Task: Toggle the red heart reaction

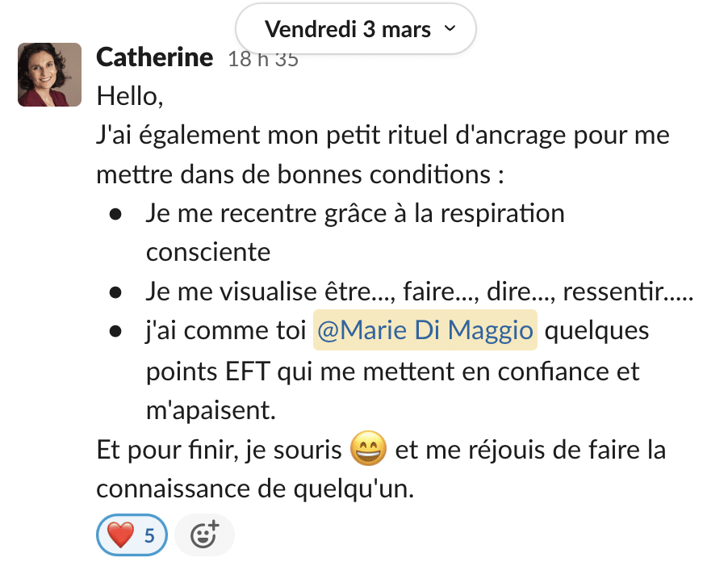Action: point(132,535)
